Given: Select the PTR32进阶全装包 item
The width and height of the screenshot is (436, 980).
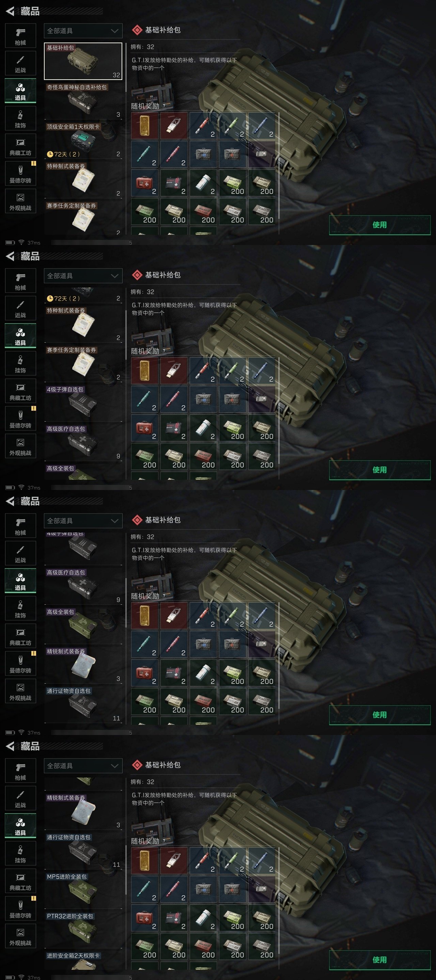Looking at the screenshot, I should coord(83,929).
